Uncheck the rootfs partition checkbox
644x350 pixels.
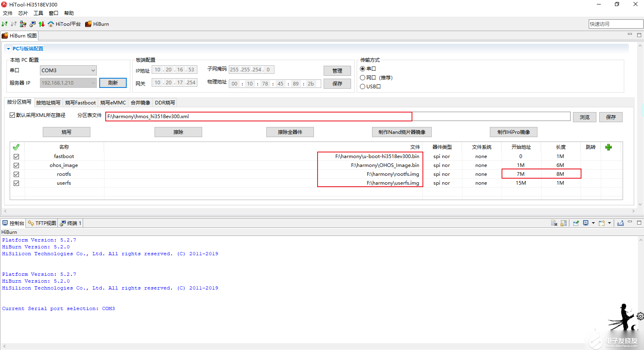tap(17, 174)
